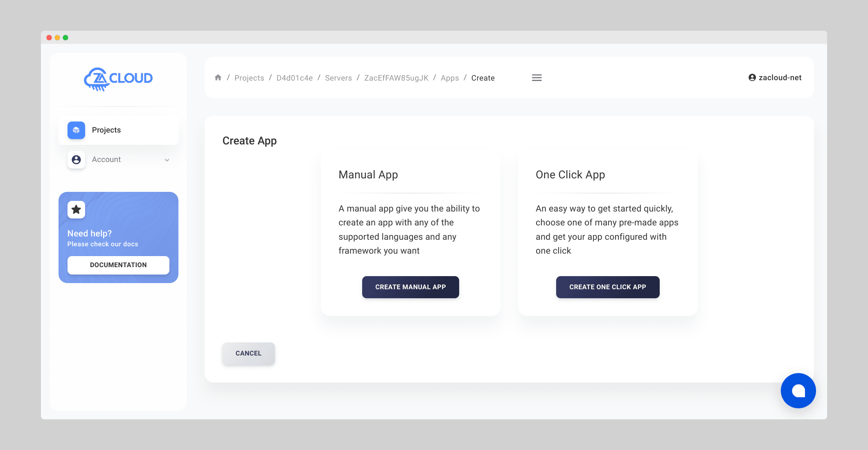Click CREATE ONE CLICK APP button

tap(607, 287)
